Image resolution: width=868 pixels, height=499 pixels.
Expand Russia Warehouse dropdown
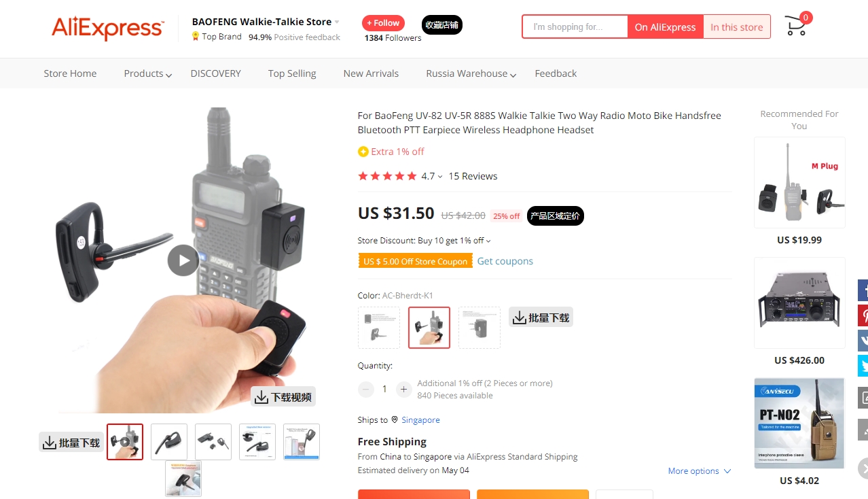pos(471,73)
